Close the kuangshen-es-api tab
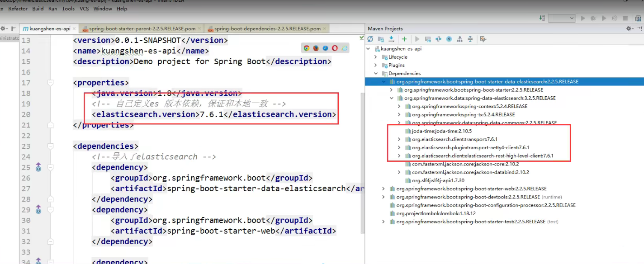644x264 pixels. pos(74,28)
